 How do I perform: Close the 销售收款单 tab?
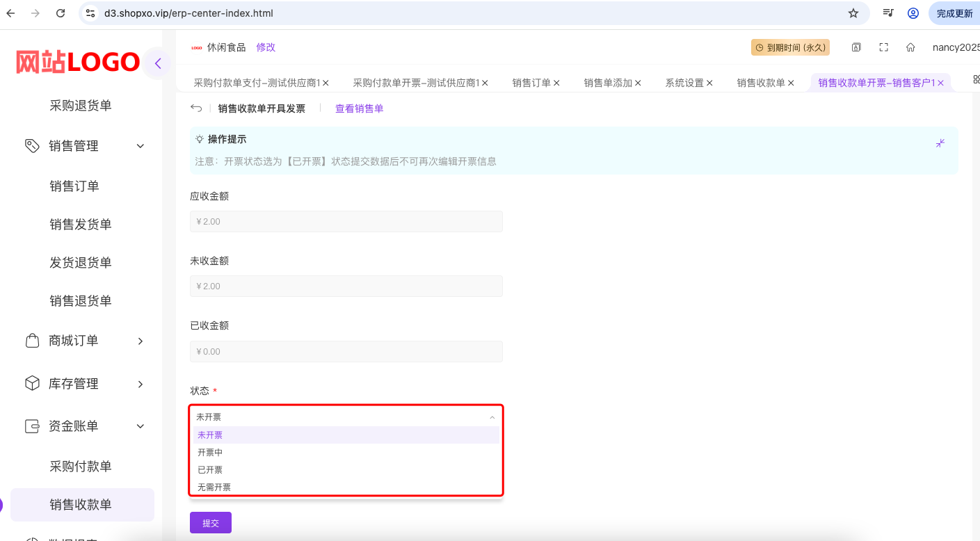tap(791, 83)
